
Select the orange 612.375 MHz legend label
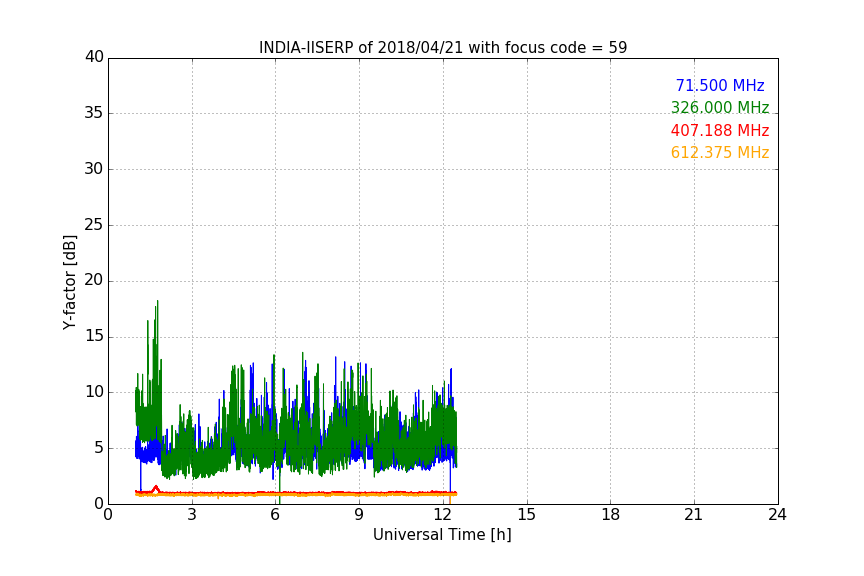pos(720,153)
